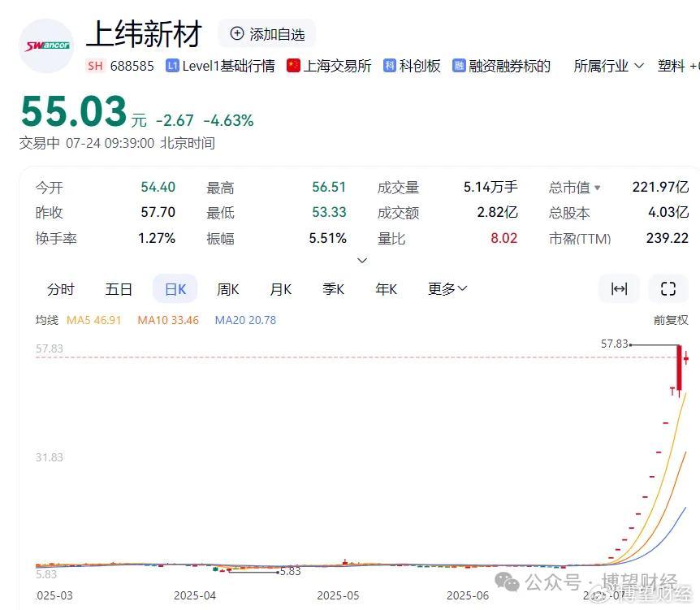Open the 融资融券标的 tag
This screenshot has height=610, width=700.
[x=509, y=66]
